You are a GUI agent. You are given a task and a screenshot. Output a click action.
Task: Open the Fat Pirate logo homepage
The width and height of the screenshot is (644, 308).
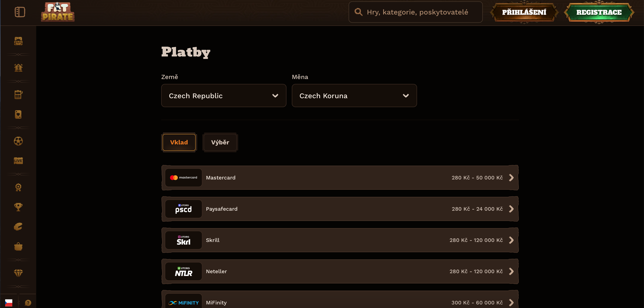click(x=58, y=12)
